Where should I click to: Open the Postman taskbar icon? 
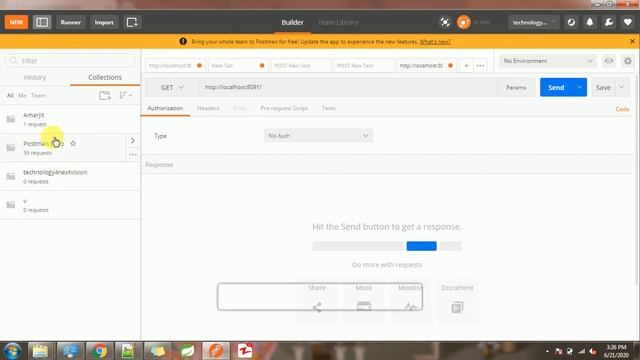click(216, 351)
